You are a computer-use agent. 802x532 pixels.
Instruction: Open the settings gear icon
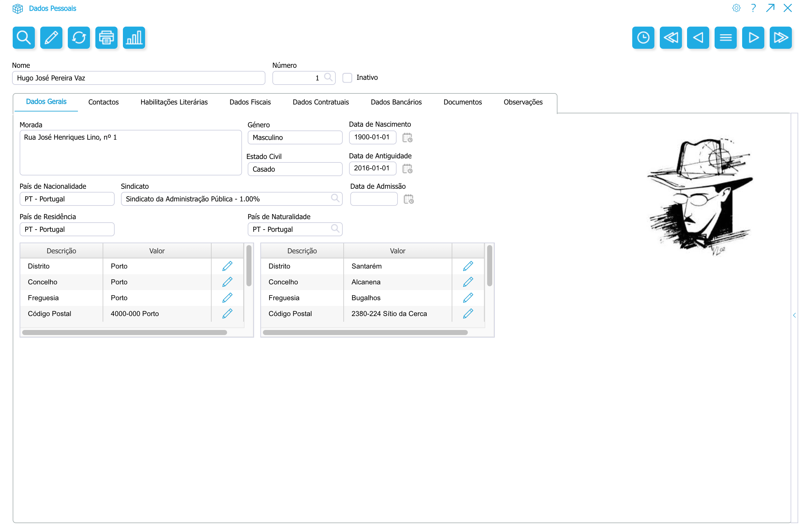(x=736, y=8)
